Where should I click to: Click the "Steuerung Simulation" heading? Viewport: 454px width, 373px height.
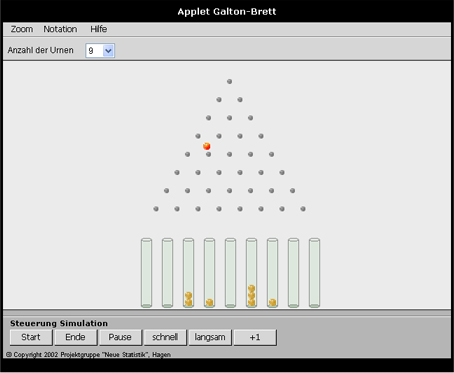[59, 323]
